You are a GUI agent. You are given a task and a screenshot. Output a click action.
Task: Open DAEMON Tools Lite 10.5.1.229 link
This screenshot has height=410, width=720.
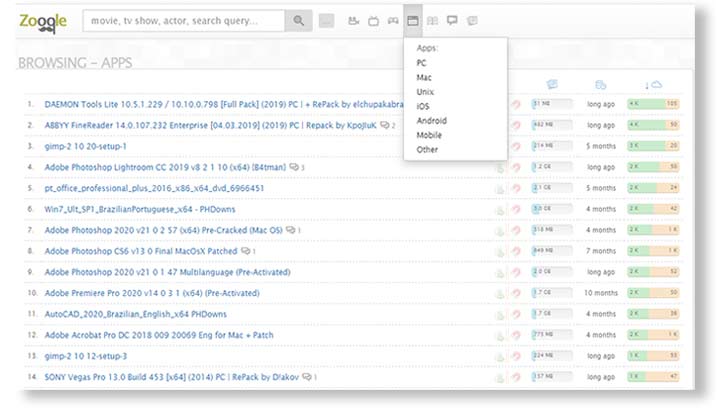tap(224, 104)
